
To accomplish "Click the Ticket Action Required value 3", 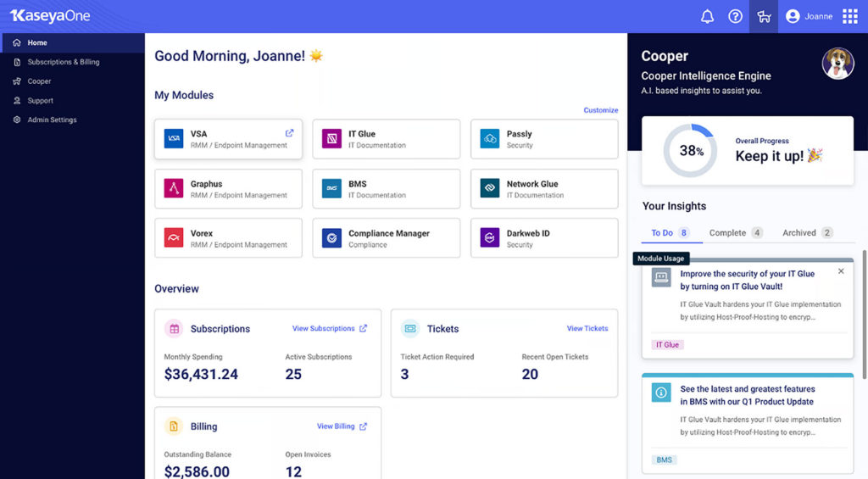I will tap(404, 375).
